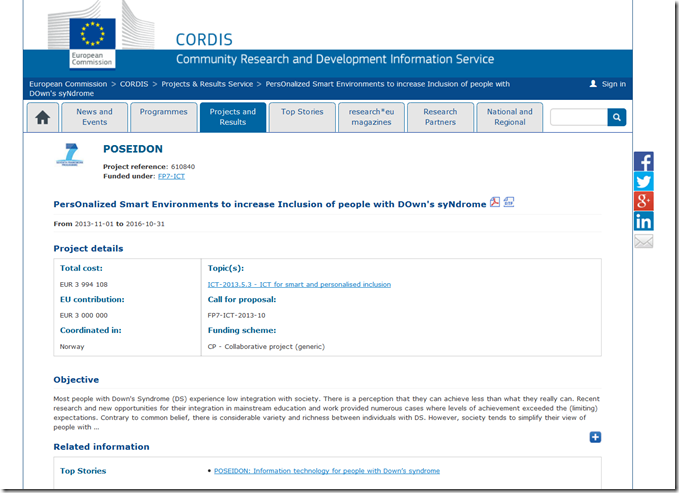Click the search magnifier button

point(617,117)
